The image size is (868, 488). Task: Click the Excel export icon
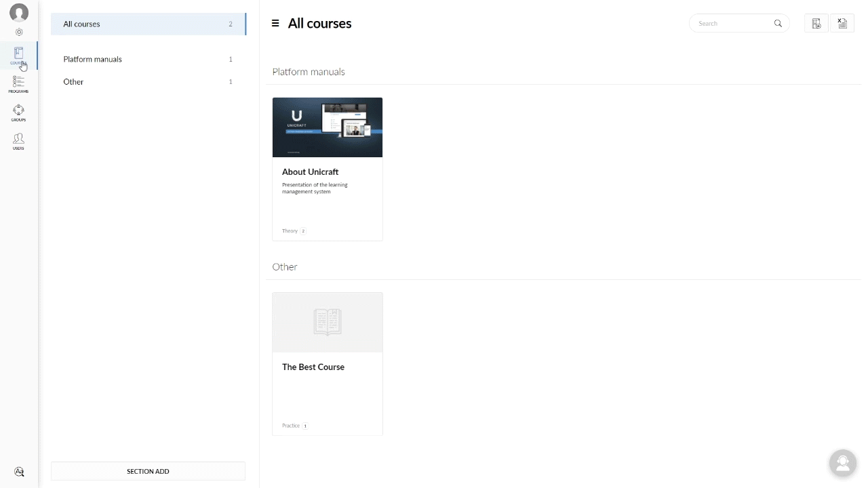point(842,23)
